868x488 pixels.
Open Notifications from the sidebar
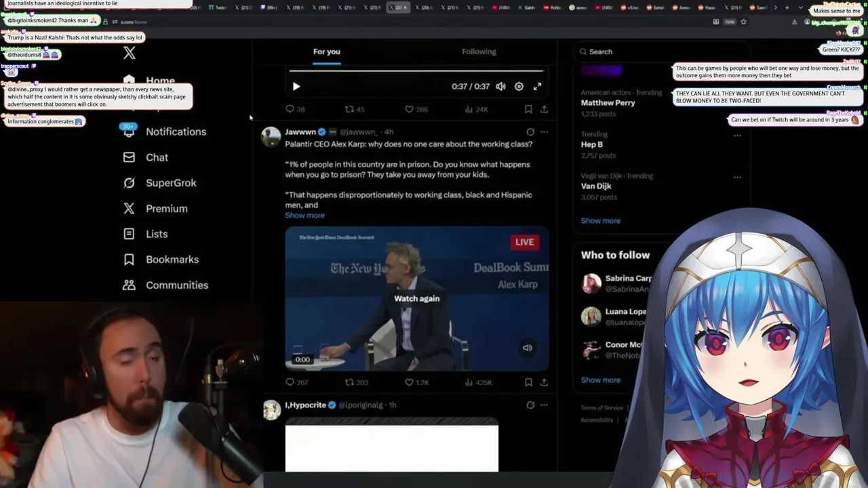(x=163, y=131)
